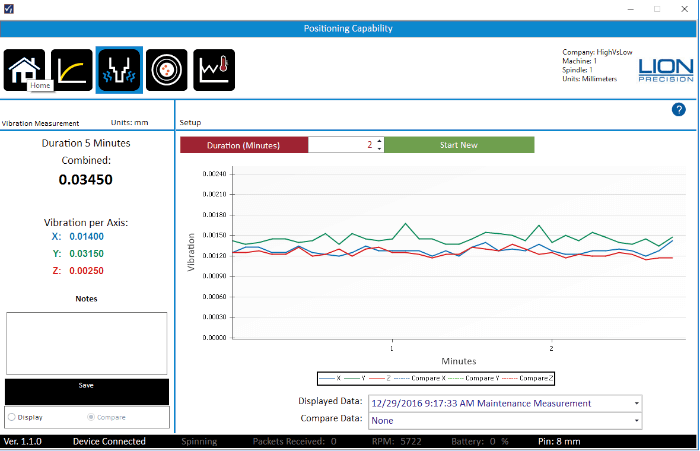Click the Y axis value 0.03150
Viewport: 700px width, 451px height.
click(x=86, y=254)
